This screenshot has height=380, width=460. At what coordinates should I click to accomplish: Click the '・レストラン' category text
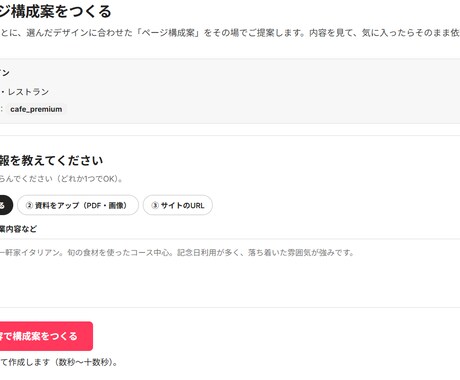pos(25,92)
